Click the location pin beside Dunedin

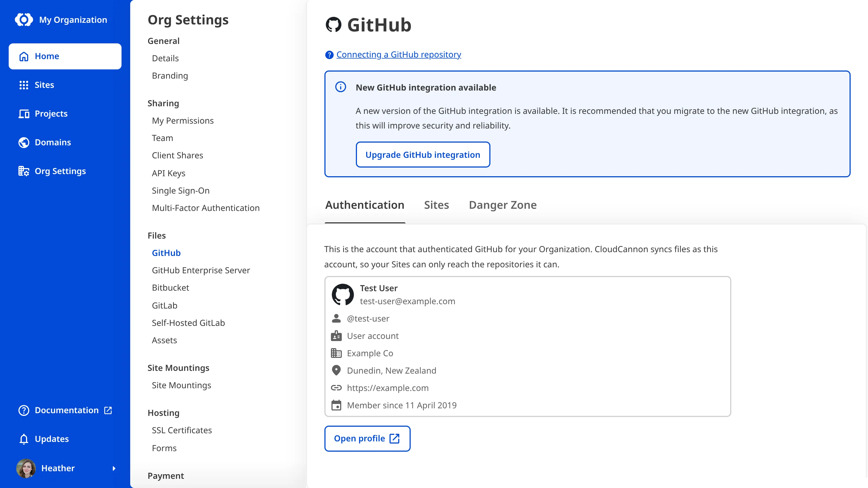point(336,370)
